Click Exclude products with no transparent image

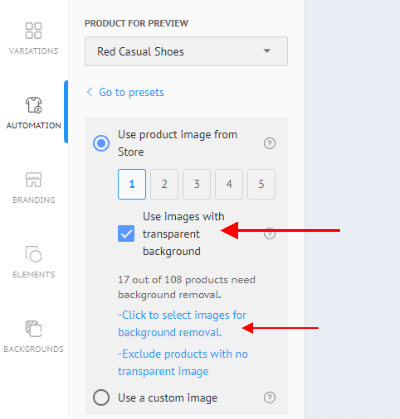pyautogui.click(x=183, y=362)
